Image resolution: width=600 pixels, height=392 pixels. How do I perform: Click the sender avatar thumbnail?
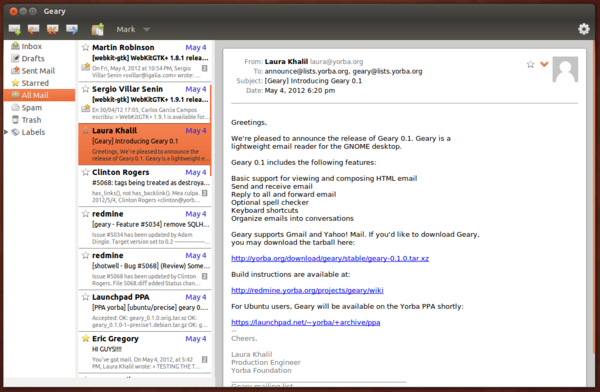tap(565, 69)
